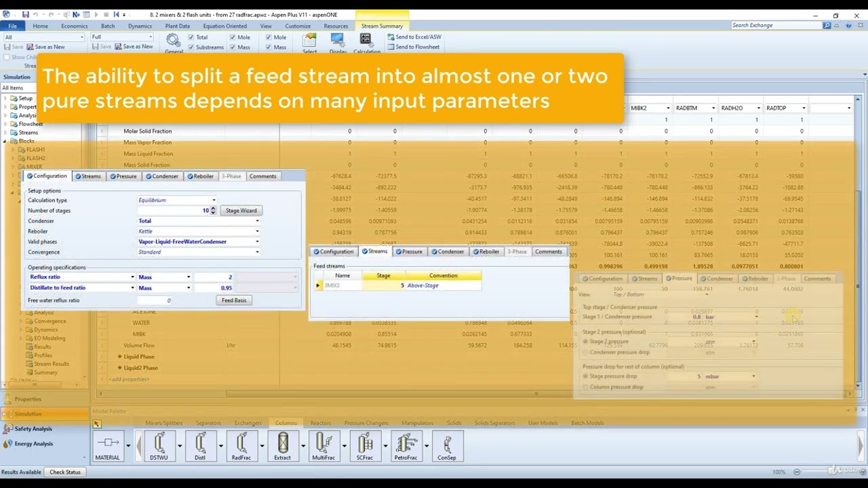Open the File menu
The width and height of the screenshot is (868, 488).
[x=12, y=26]
